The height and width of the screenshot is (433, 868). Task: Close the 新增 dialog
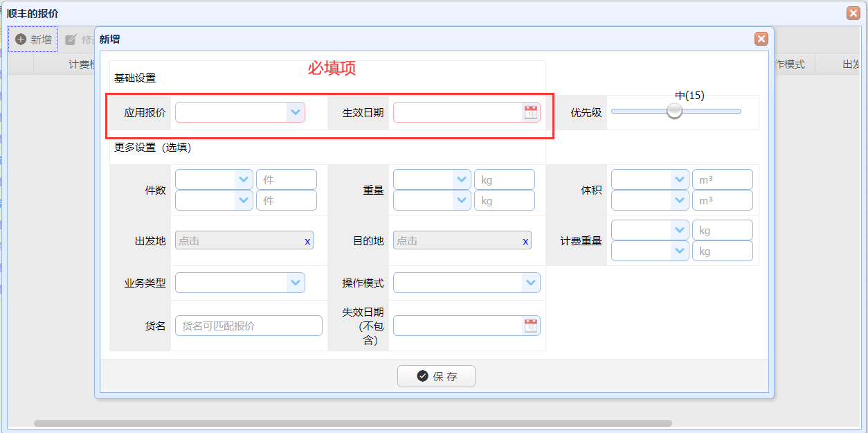[761, 39]
